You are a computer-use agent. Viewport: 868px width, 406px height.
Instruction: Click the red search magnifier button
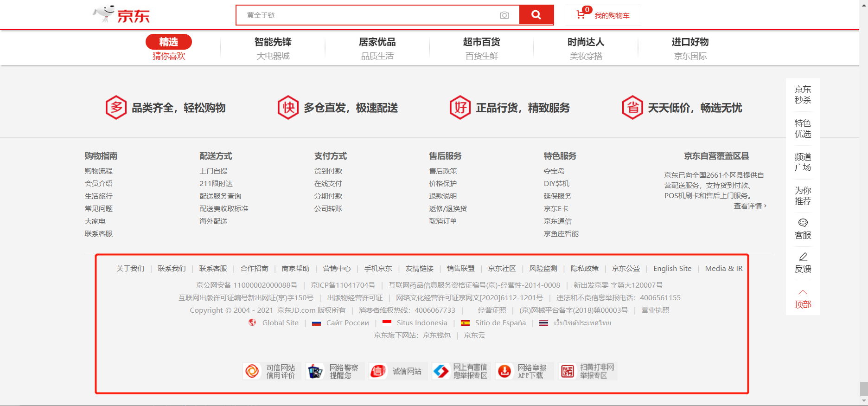536,15
